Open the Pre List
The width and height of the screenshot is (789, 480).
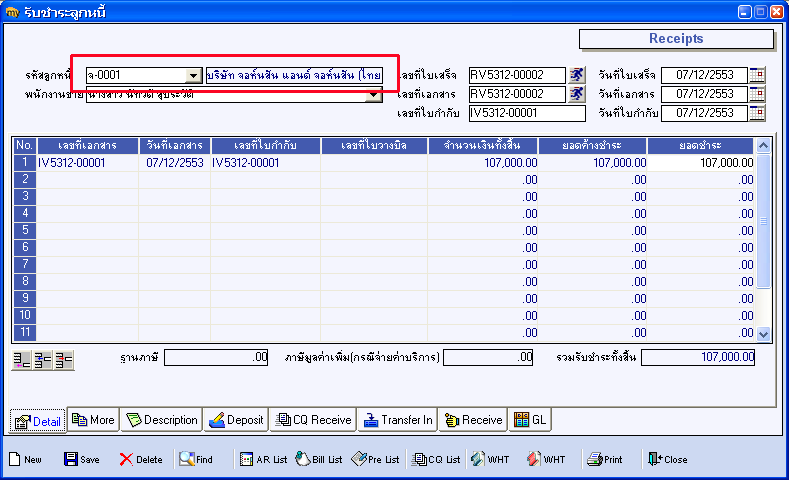[376, 459]
